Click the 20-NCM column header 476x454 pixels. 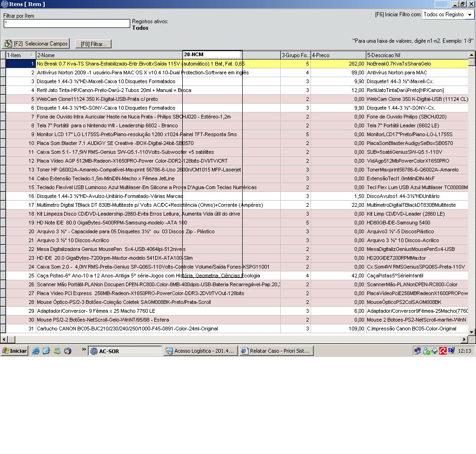click(212, 55)
